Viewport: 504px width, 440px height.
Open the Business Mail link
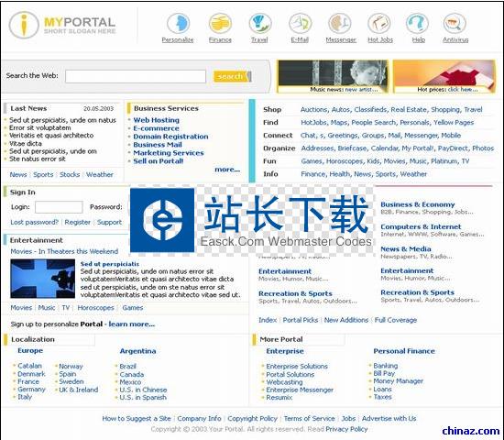[158, 145]
